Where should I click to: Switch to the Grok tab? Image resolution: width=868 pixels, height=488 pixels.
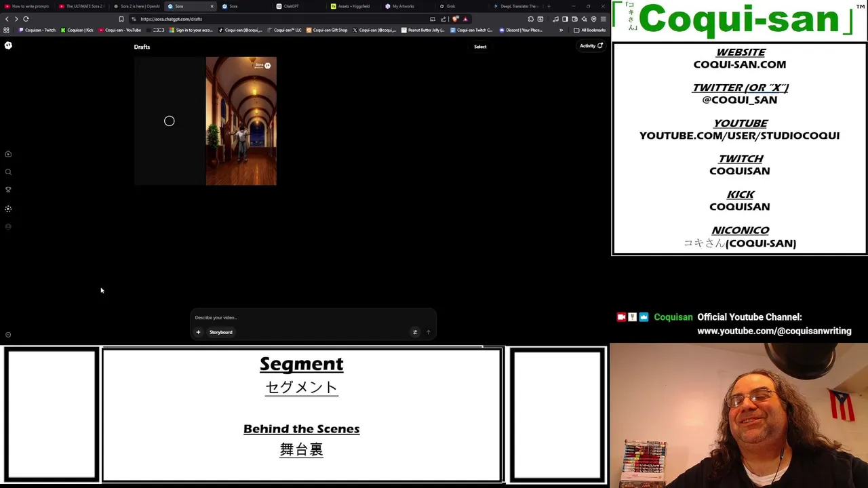[x=462, y=6]
